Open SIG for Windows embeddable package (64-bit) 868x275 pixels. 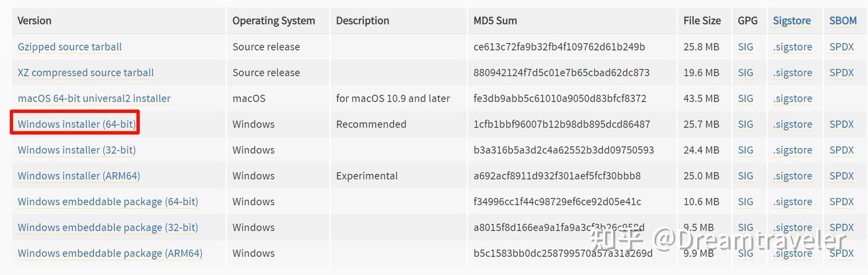pos(746,202)
